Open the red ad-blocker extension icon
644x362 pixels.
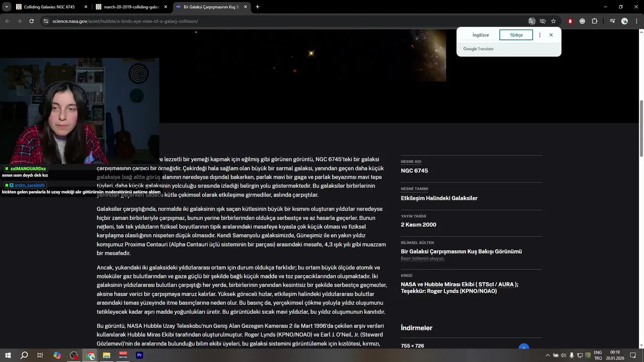point(570,21)
